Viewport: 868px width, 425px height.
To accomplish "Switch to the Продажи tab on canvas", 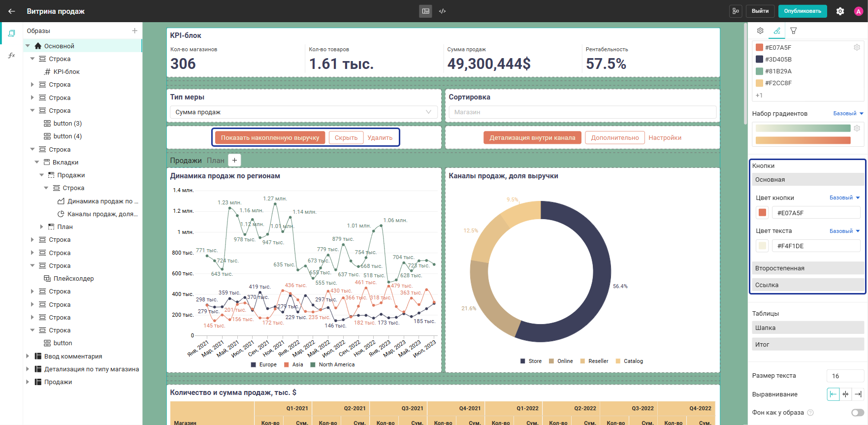I will (x=186, y=161).
